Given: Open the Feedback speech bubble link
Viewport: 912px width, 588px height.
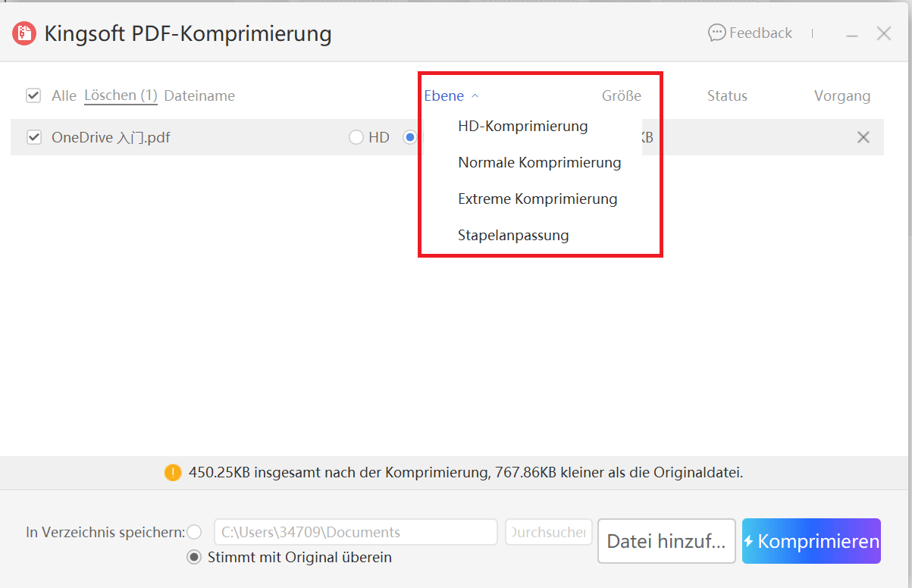Looking at the screenshot, I should (750, 33).
